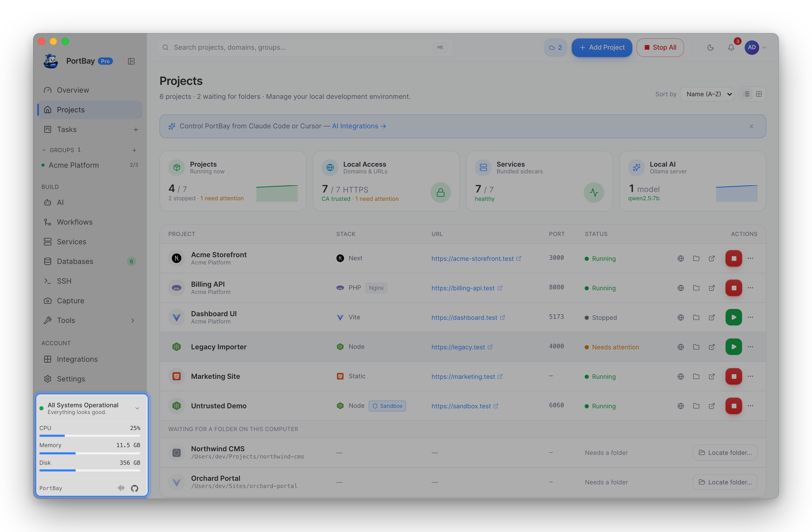This screenshot has height=532, width=812.
Task: Open notifications bell
Action: [731, 47]
